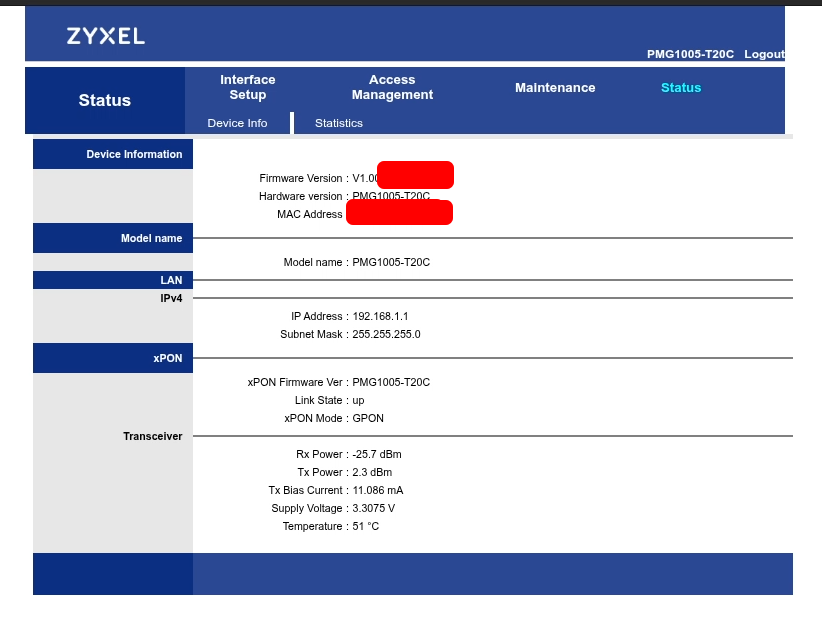Click the Link State label
Viewport: 822px width, 620px height.
click(x=318, y=400)
